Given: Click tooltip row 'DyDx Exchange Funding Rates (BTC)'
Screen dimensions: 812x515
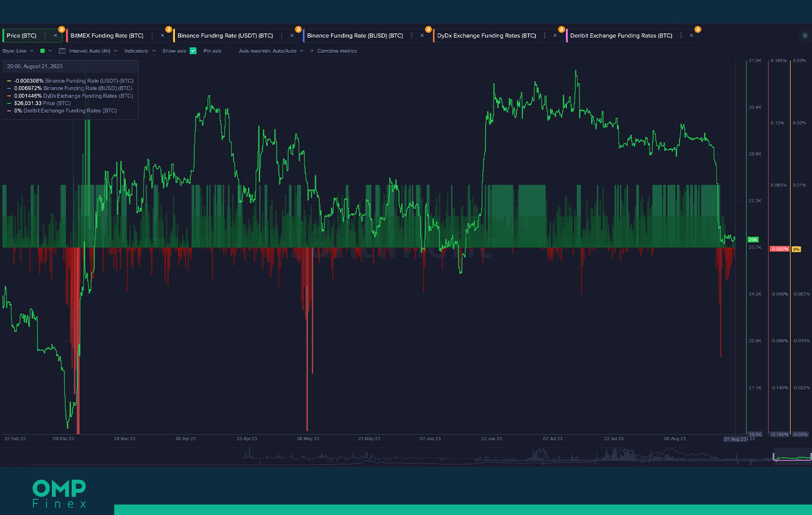Looking at the screenshot, I should coord(70,96).
